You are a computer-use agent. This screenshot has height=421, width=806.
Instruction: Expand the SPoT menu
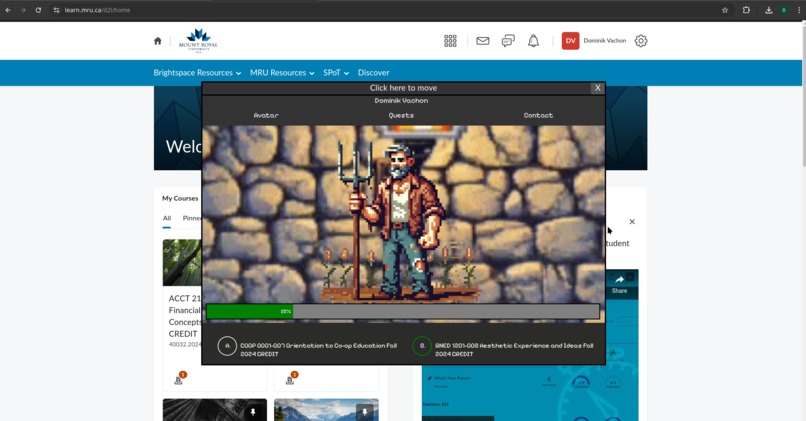click(336, 72)
